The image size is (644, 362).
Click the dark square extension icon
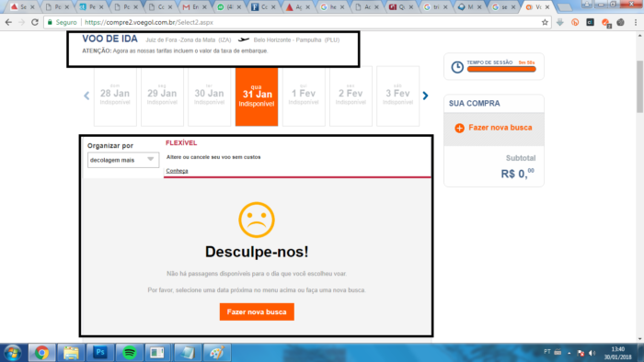(591, 22)
